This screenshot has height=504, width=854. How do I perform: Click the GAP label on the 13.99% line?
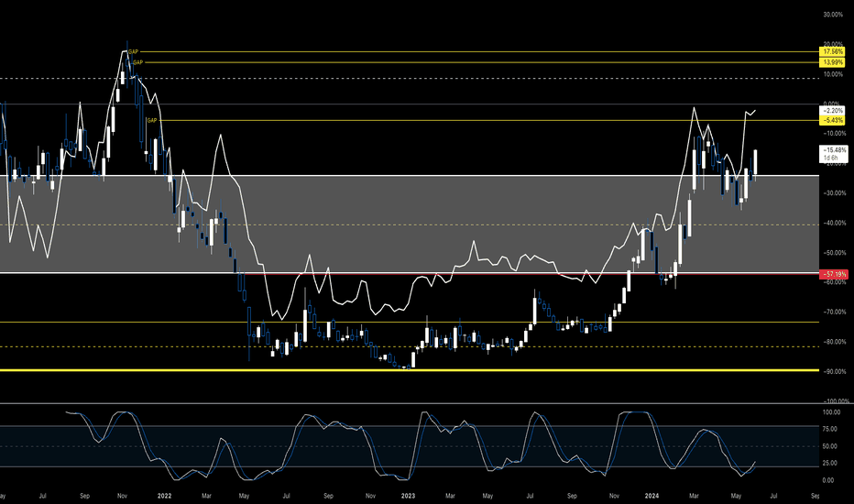(x=137, y=62)
